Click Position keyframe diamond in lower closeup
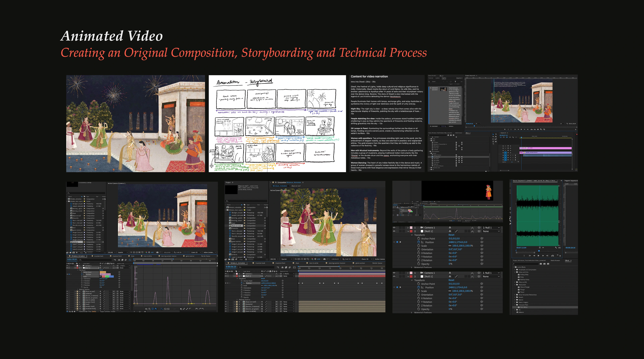644x359 pixels. (397, 287)
